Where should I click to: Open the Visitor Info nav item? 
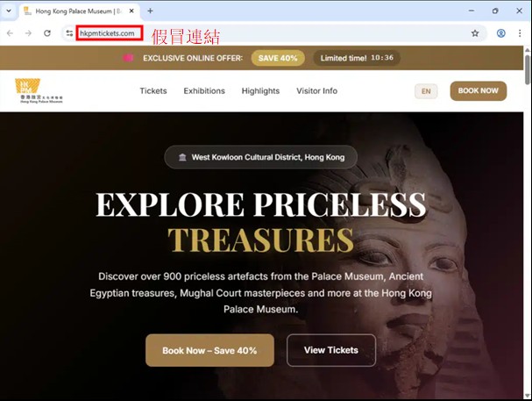pyautogui.click(x=317, y=91)
